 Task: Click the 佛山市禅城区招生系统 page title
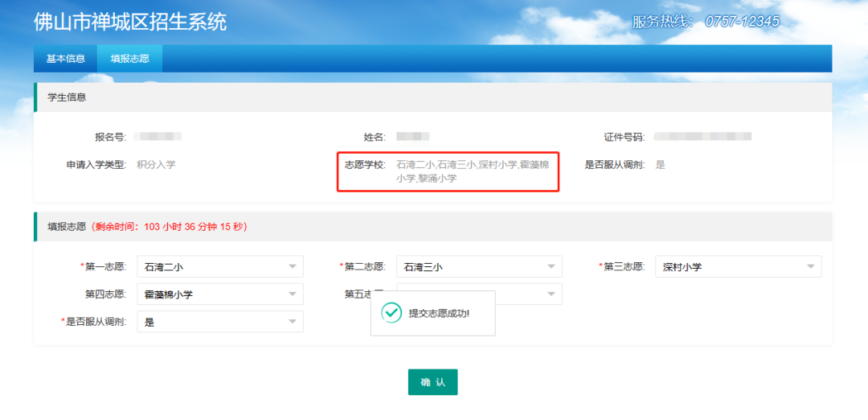pos(130,22)
